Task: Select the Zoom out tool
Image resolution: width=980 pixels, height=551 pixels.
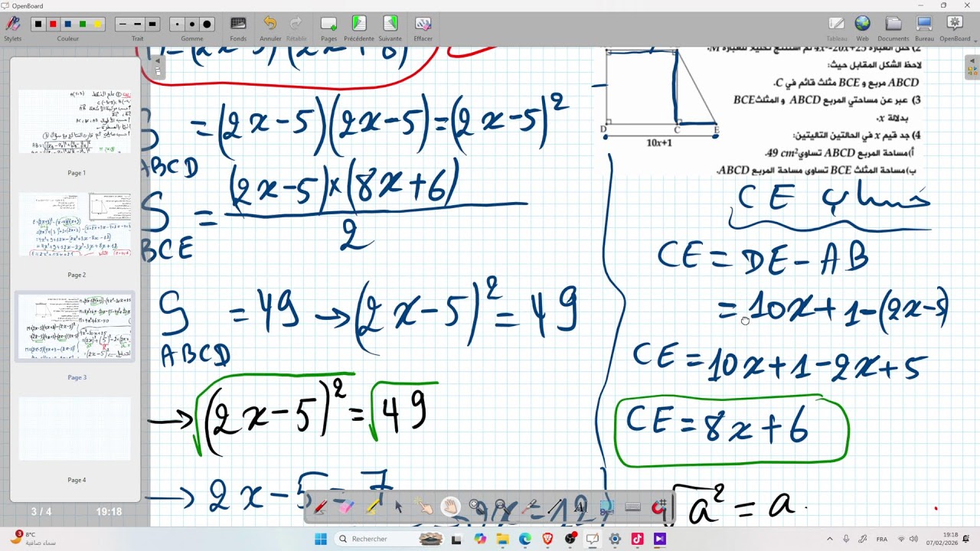Action: click(502, 507)
